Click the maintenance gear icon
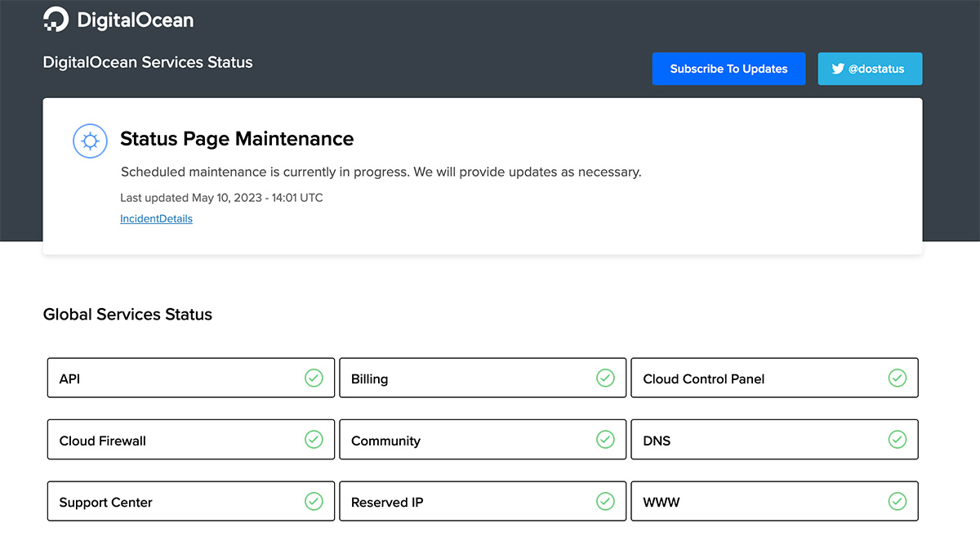980x546 pixels. point(90,141)
